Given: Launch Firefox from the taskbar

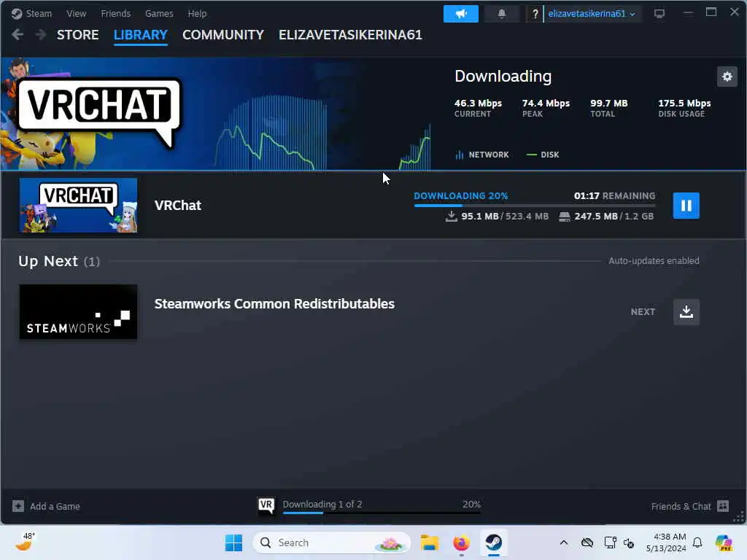Looking at the screenshot, I should coord(461,542).
